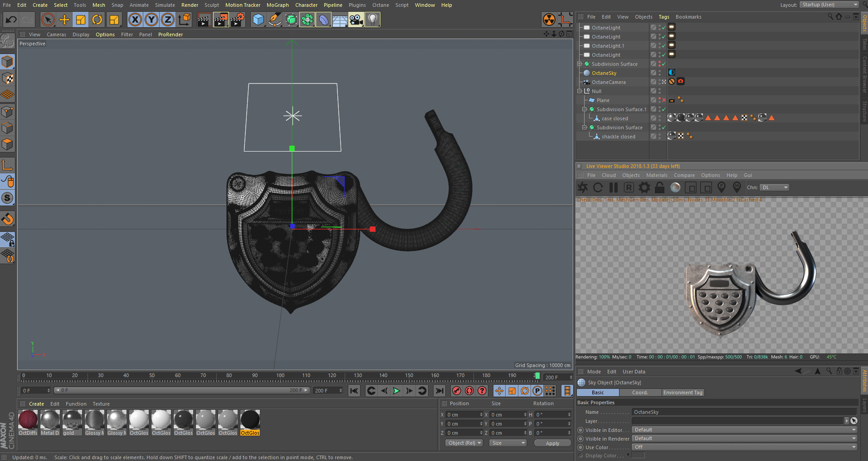The height and width of the screenshot is (461, 868).
Task: Collapse the Null object hierarchy
Action: [580, 91]
